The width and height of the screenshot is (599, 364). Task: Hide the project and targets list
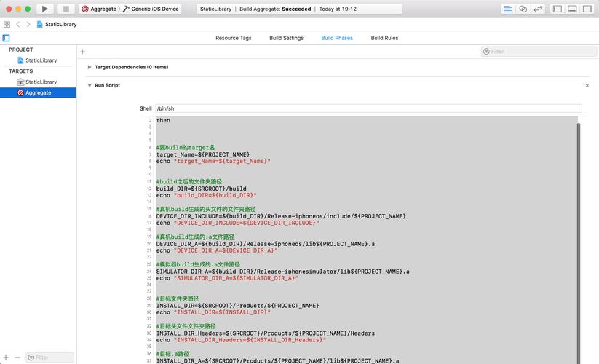point(6,38)
